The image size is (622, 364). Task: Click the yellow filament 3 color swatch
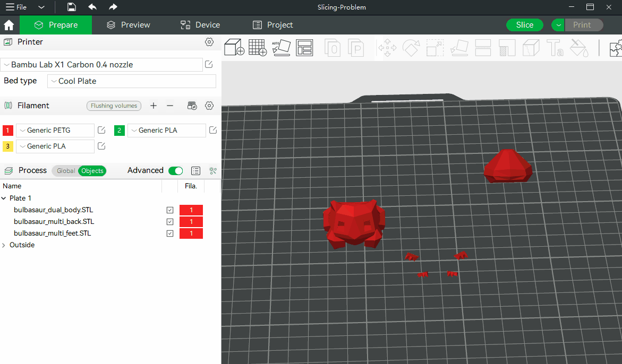coord(8,146)
